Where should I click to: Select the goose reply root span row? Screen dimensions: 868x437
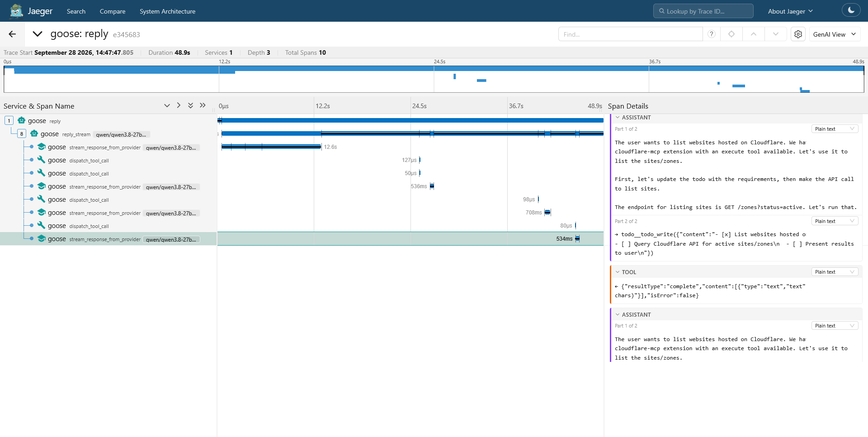[108, 121]
